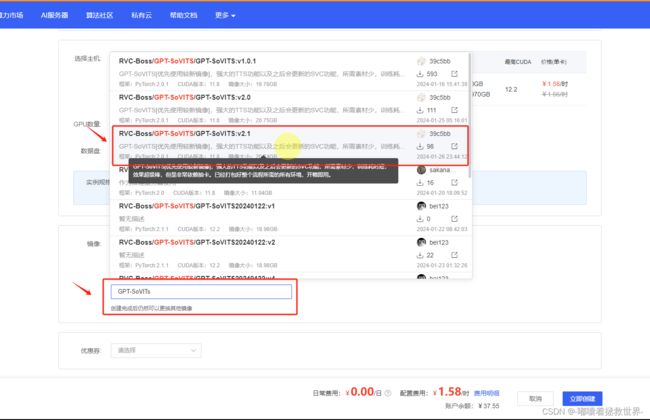Go to 算法社区 in top navigation
Screen dimensions: 650x420
click(102, 17)
